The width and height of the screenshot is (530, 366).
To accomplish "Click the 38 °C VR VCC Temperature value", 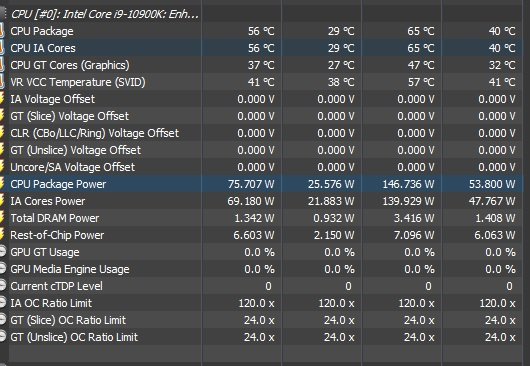I will [x=341, y=82].
